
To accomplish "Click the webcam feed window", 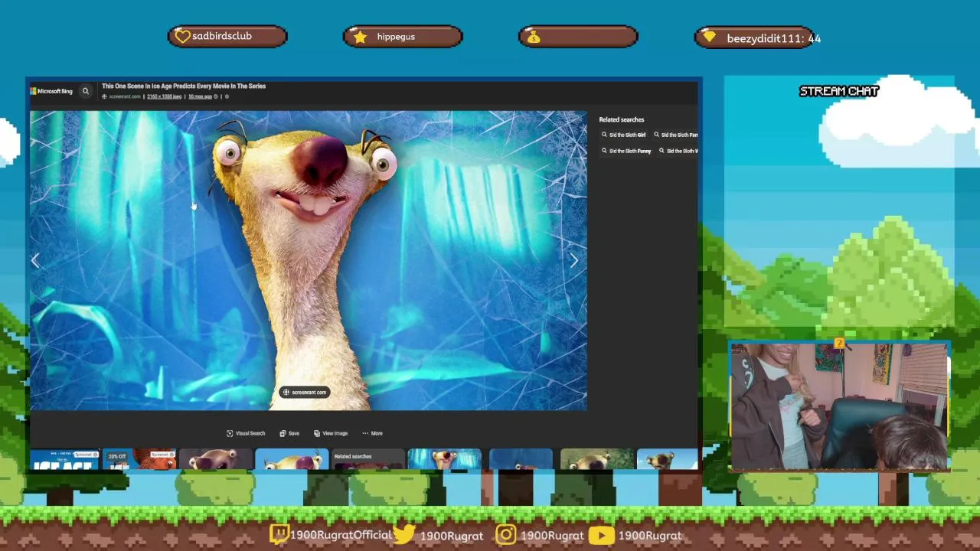I will (839, 406).
